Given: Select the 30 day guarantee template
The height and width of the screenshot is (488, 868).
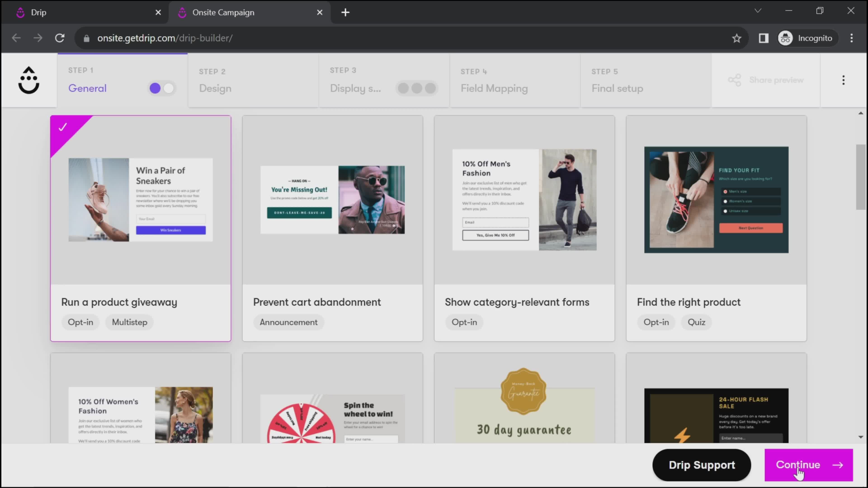Looking at the screenshot, I should coord(524,398).
